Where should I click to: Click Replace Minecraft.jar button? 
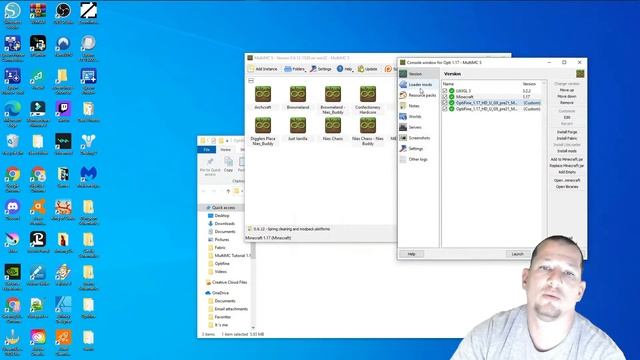[x=567, y=166]
